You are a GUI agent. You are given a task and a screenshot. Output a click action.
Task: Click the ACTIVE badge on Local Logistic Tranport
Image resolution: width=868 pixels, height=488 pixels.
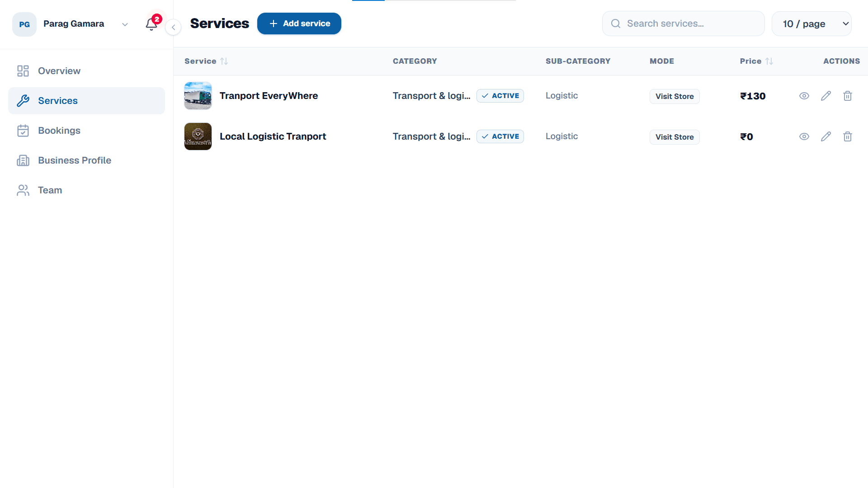point(500,136)
